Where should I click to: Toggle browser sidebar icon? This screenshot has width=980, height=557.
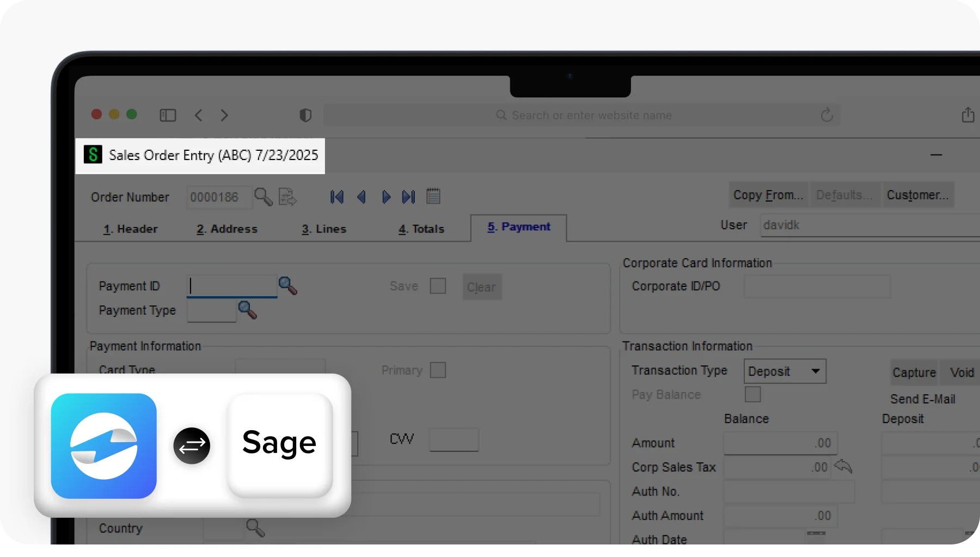(168, 115)
